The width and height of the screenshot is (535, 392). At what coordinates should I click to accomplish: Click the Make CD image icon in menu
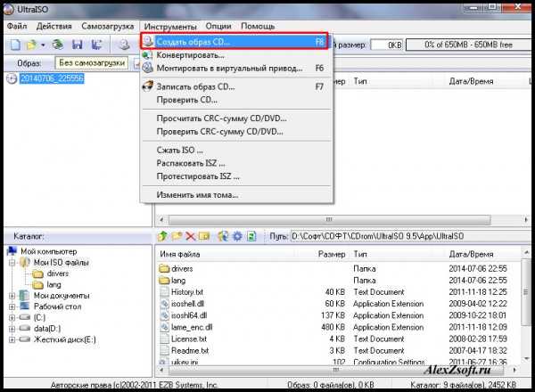click(147, 41)
